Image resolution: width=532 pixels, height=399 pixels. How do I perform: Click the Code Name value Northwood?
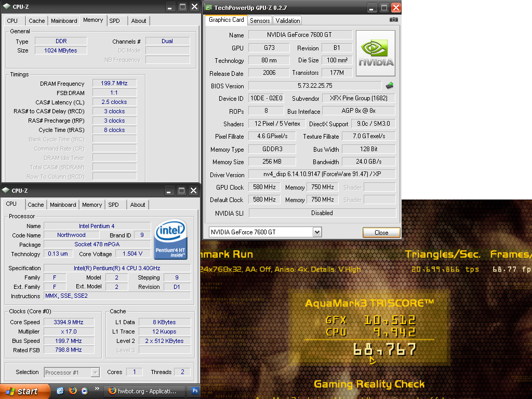(x=71, y=235)
